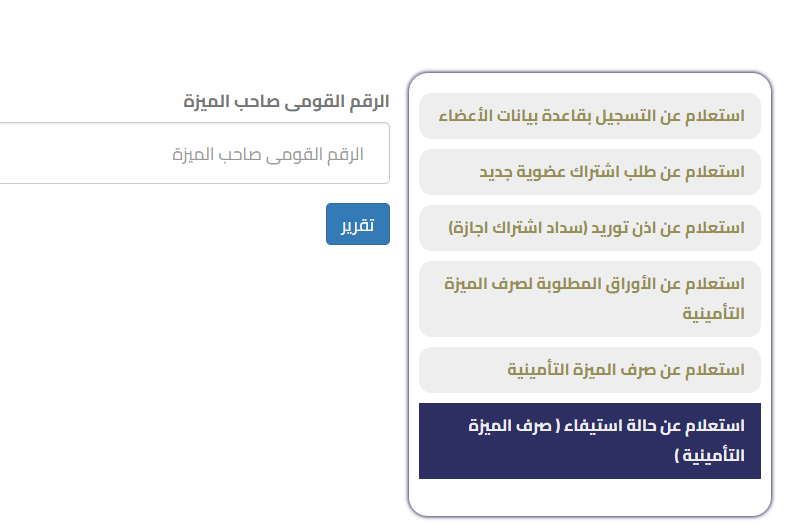Click the blue تقرير button
Screen dimensions: 787x531
pyautogui.click(x=357, y=224)
